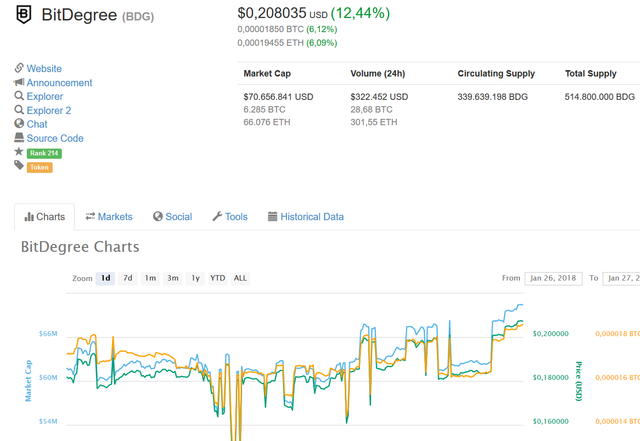Click the 0,00019455 ETH price line
The height and width of the screenshot is (441, 640).
[x=287, y=43]
